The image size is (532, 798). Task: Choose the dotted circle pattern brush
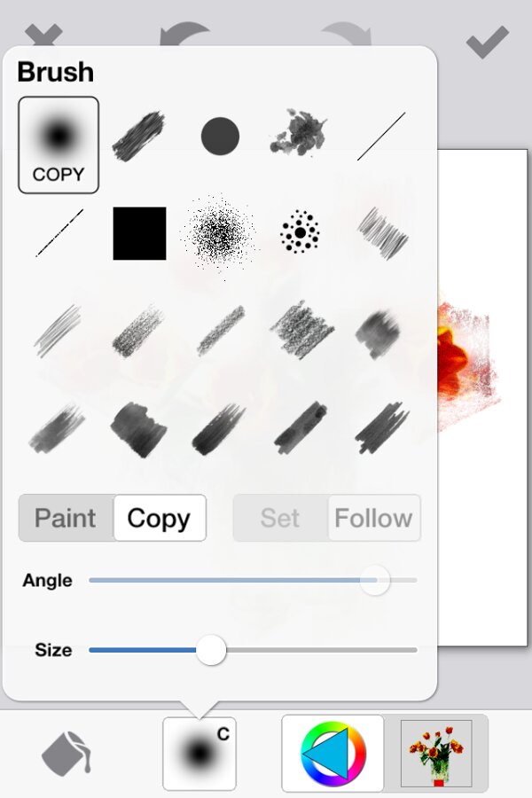click(300, 232)
